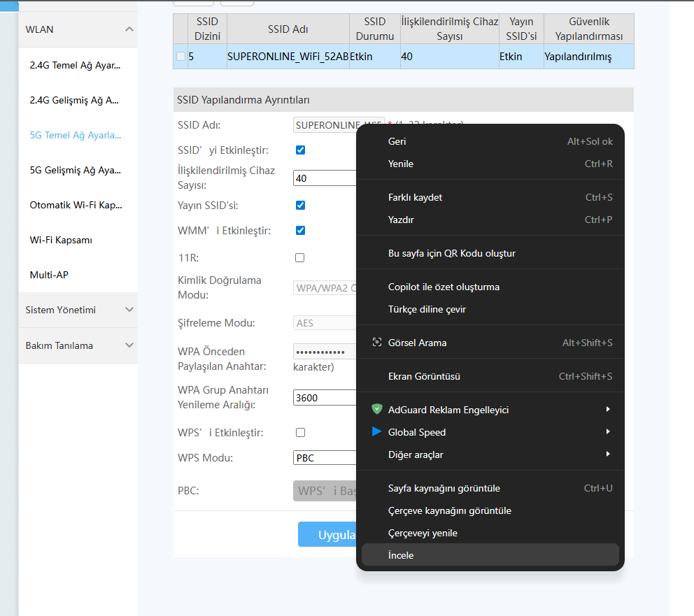The height and width of the screenshot is (616, 694).
Task: Click the WPA Grup Anahtarı Yenileme field
Action: [x=325, y=398]
